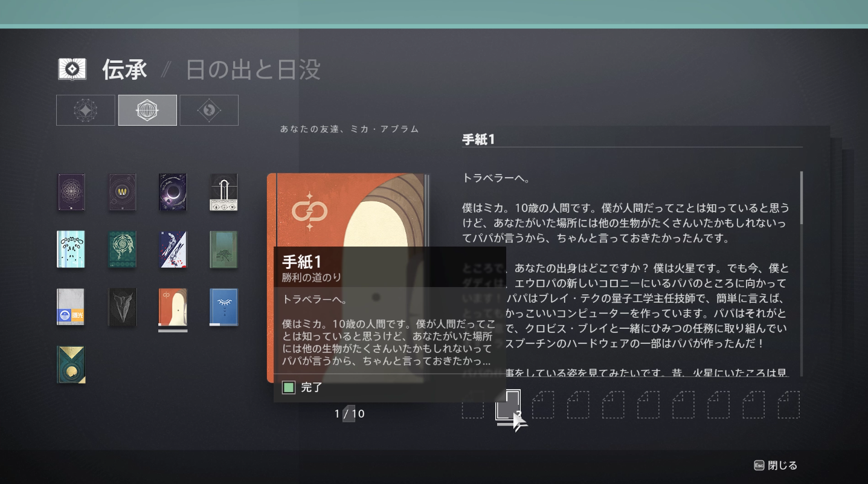Open the gray book with blue-orange label
This screenshot has width=868, height=484.
pyautogui.click(x=71, y=307)
